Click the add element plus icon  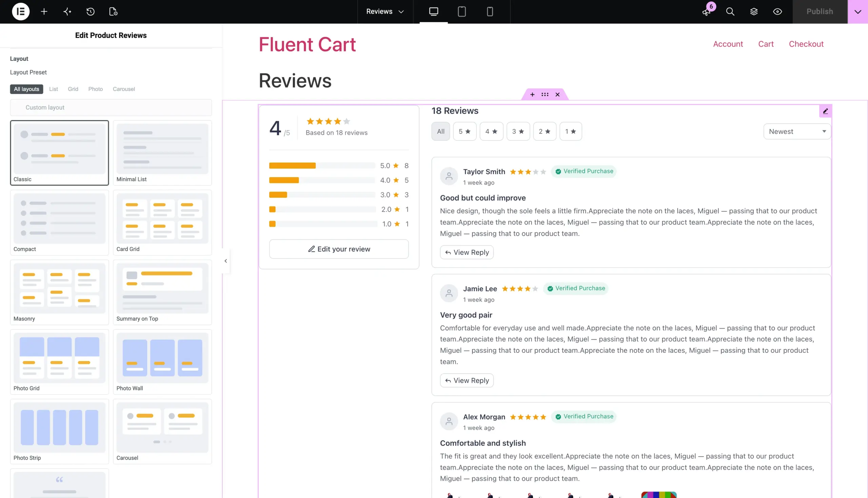click(44, 12)
